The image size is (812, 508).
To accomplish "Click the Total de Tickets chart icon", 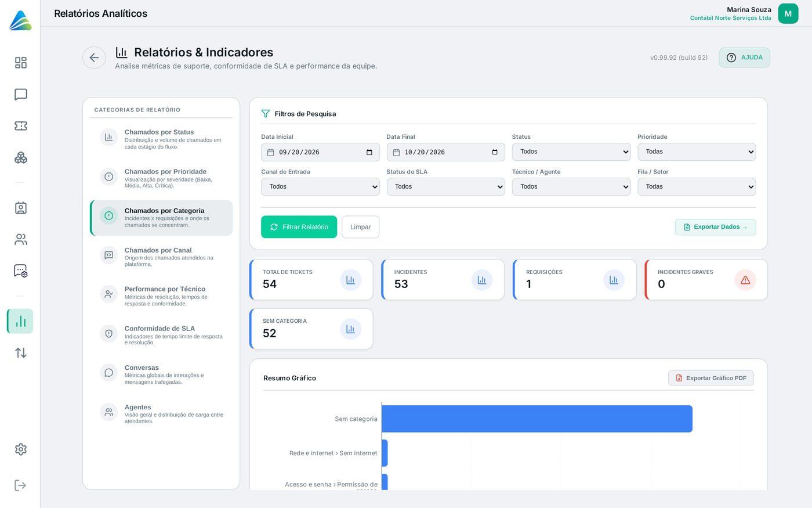I will pos(350,280).
